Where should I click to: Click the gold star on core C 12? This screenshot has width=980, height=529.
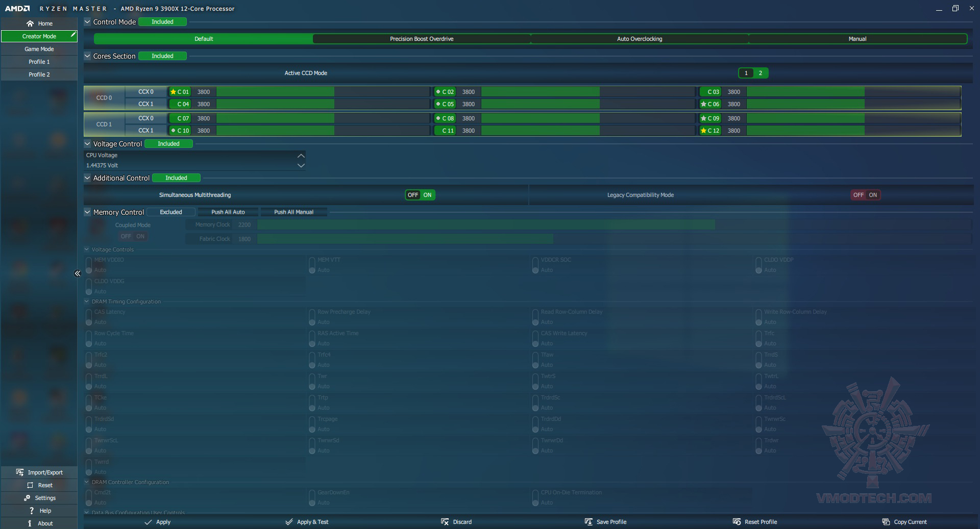click(703, 131)
